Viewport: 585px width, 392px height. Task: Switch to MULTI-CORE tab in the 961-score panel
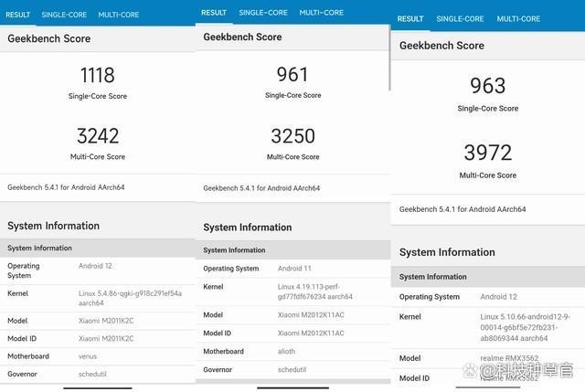[x=322, y=13]
